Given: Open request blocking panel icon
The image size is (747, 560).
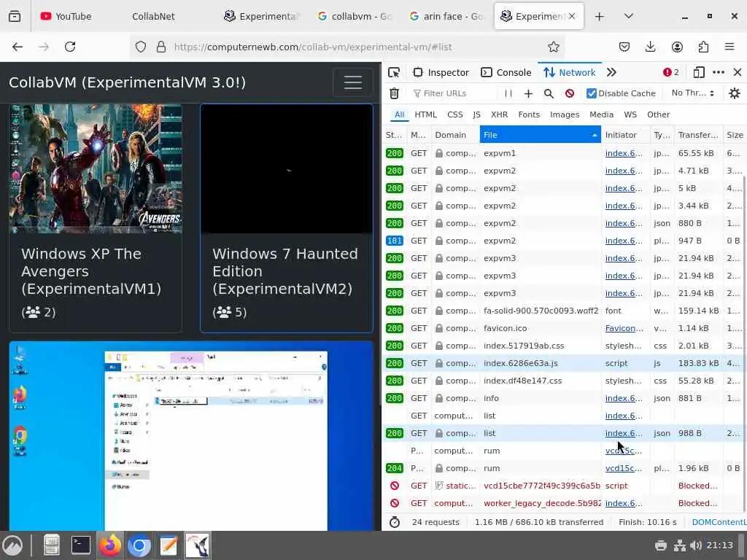Looking at the screenshot, I should coord(569,93).
